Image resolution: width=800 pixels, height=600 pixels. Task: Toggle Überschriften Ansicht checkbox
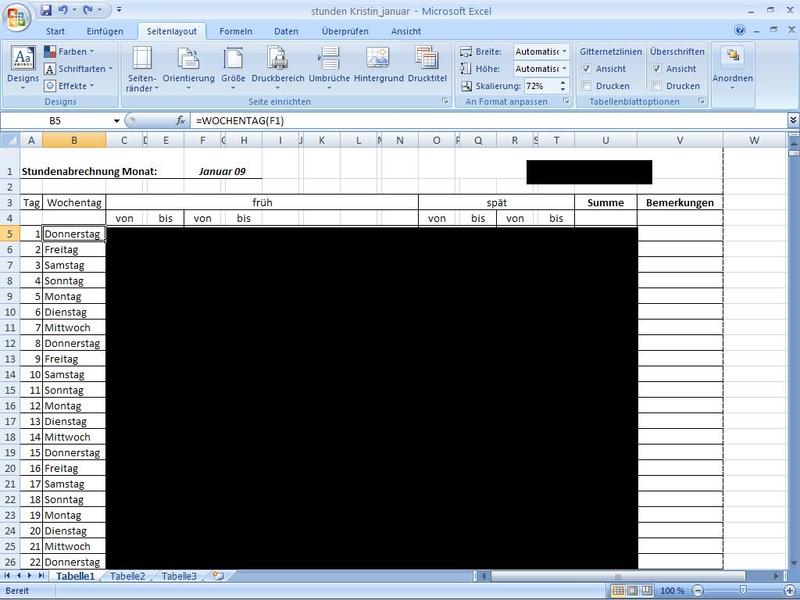(657, 68)
